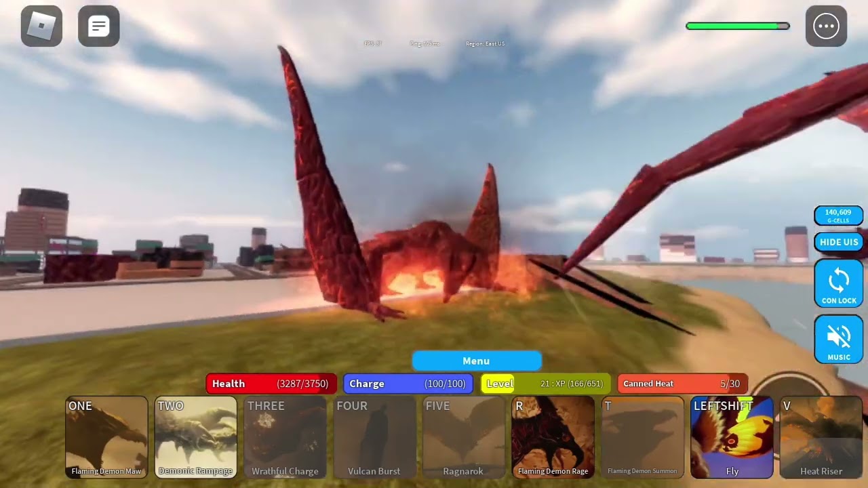Open the chat window icon
The image size is (868, 488).
pyautogui.click(x=99, y=26)
